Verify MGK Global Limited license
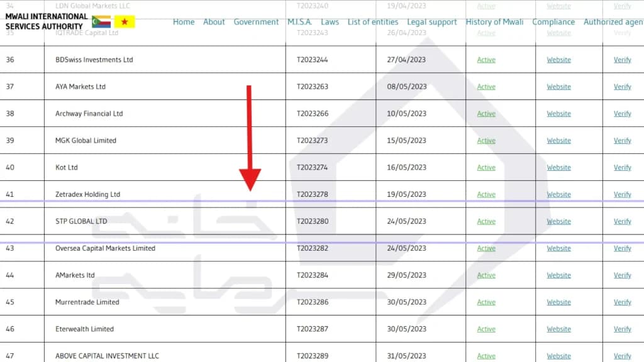 click(622, 141)
